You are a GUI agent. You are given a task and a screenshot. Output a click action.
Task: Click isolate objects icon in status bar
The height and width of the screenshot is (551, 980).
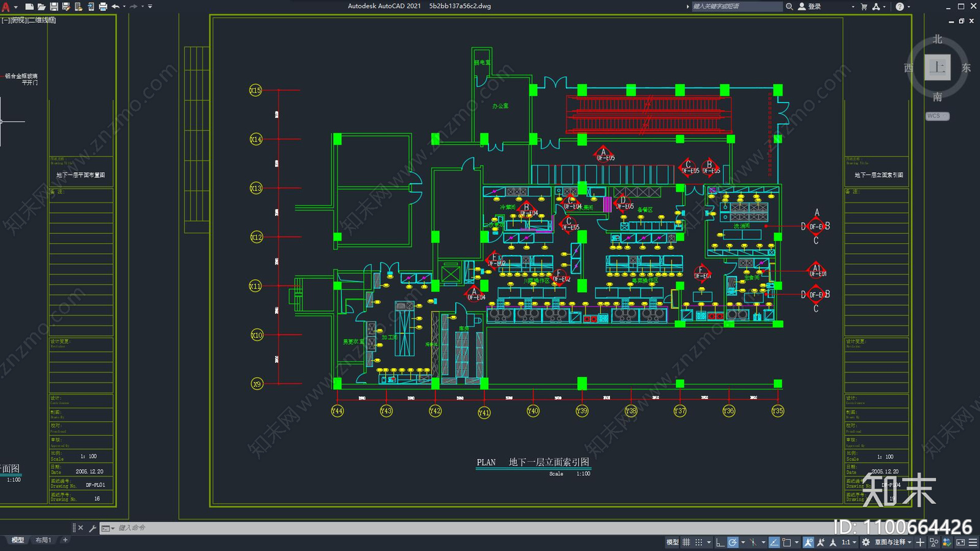coord(933,542)
